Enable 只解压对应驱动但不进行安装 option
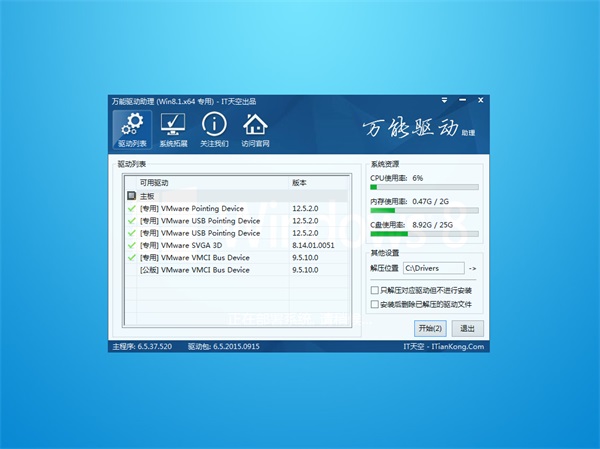Viewport: 600px width, 449px height. click(x=374, y=289)
